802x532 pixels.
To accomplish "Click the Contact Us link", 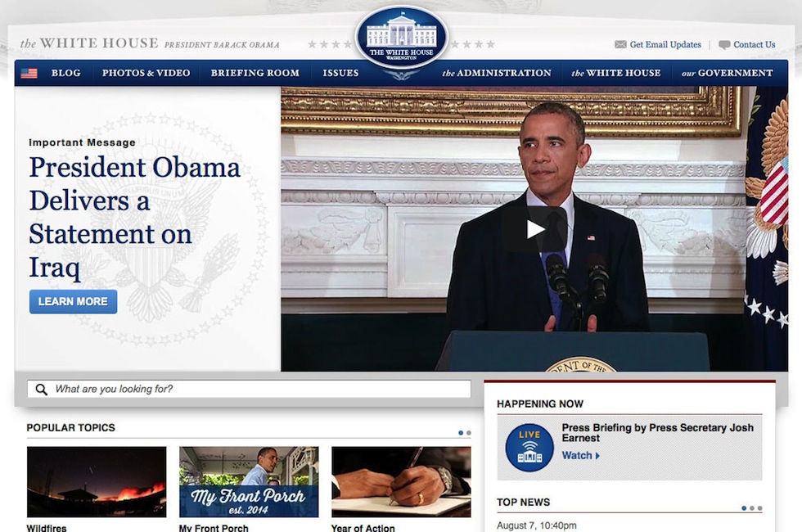I will 755,44.
